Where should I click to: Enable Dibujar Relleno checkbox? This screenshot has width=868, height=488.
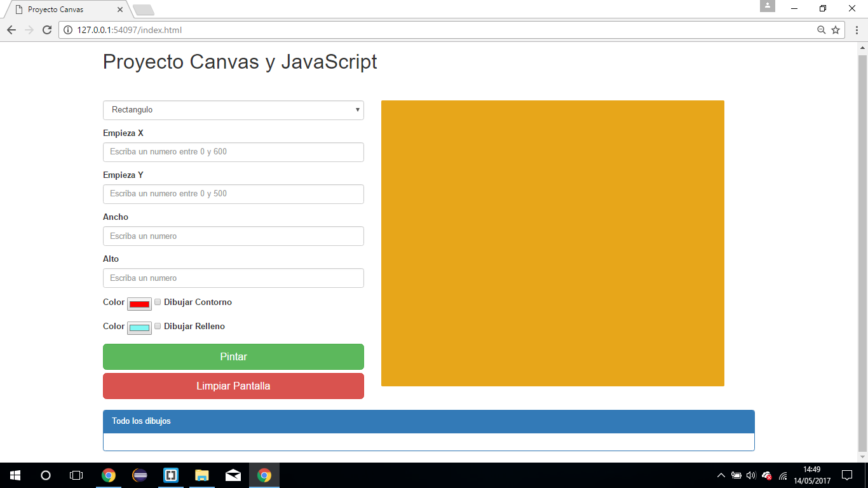click(x=158, y=326)
